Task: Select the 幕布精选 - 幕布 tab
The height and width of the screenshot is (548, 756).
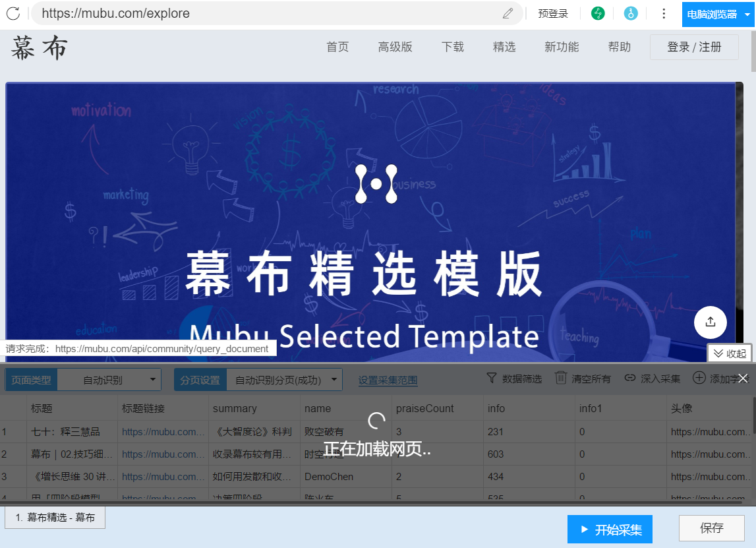Action: (x=55, y=518)
